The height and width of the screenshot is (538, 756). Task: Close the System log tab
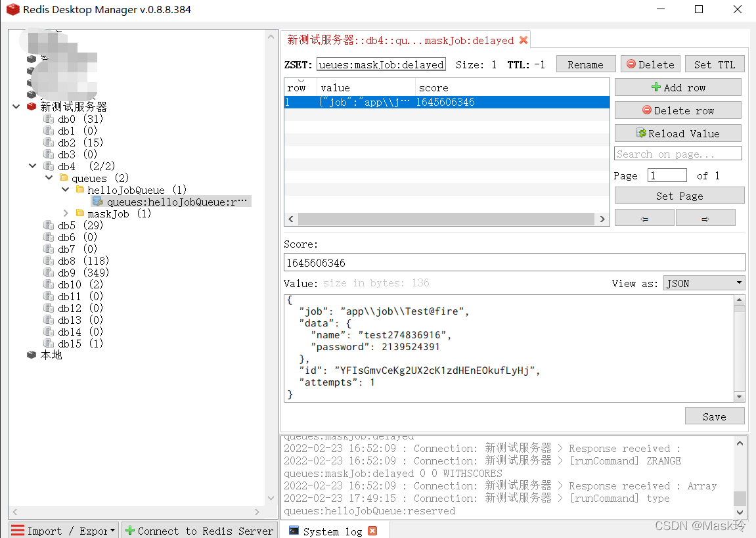[x=372, y=531]
